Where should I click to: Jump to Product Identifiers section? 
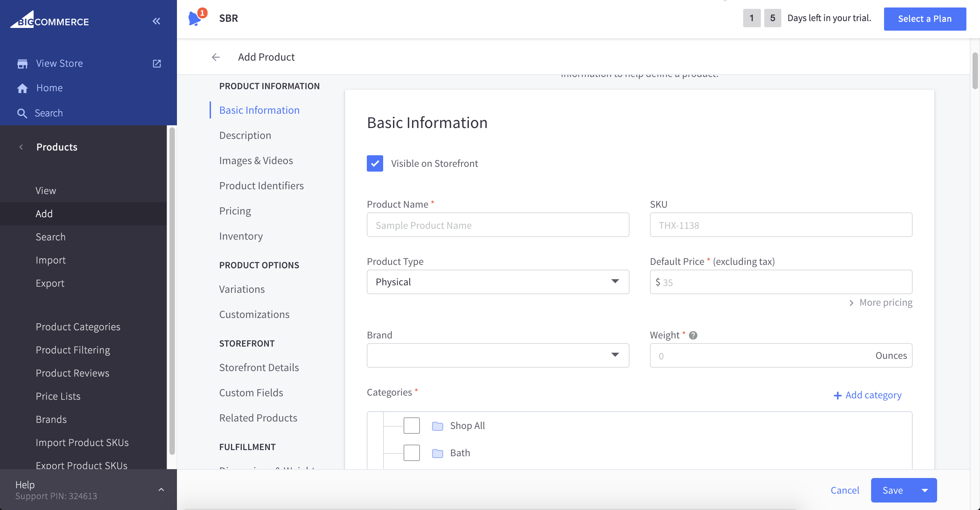[261, 185]
